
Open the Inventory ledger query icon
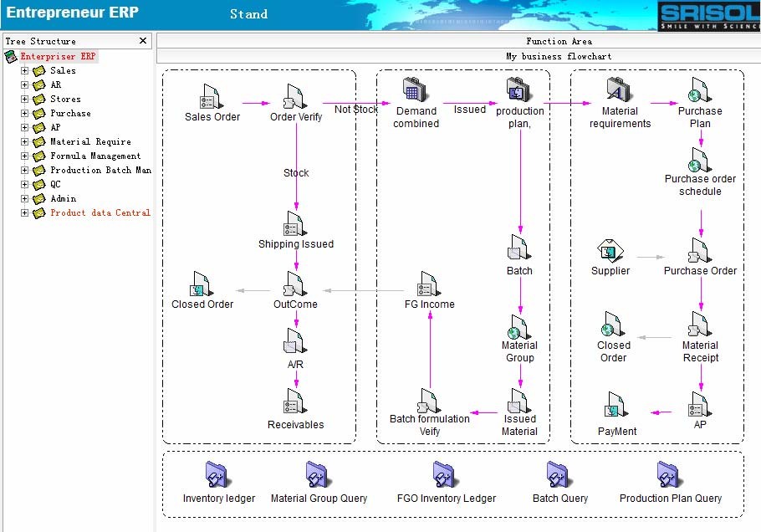click(218, 475)
